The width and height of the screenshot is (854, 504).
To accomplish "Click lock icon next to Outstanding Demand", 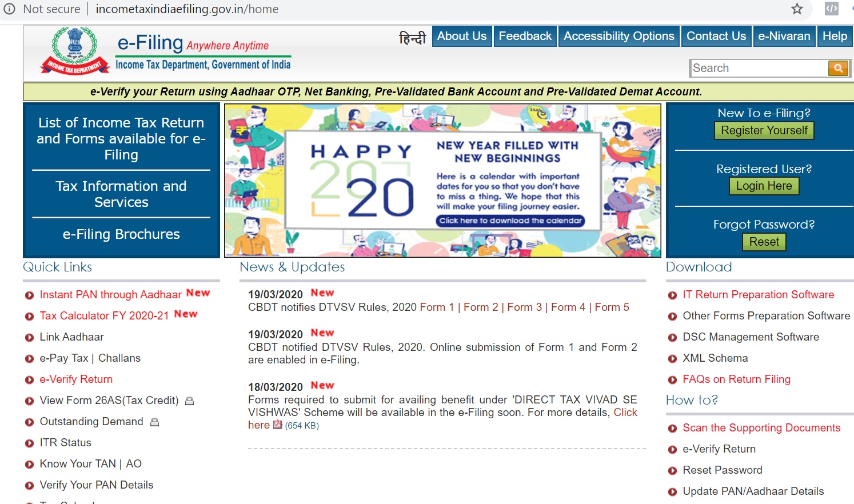I will (154, 422).
